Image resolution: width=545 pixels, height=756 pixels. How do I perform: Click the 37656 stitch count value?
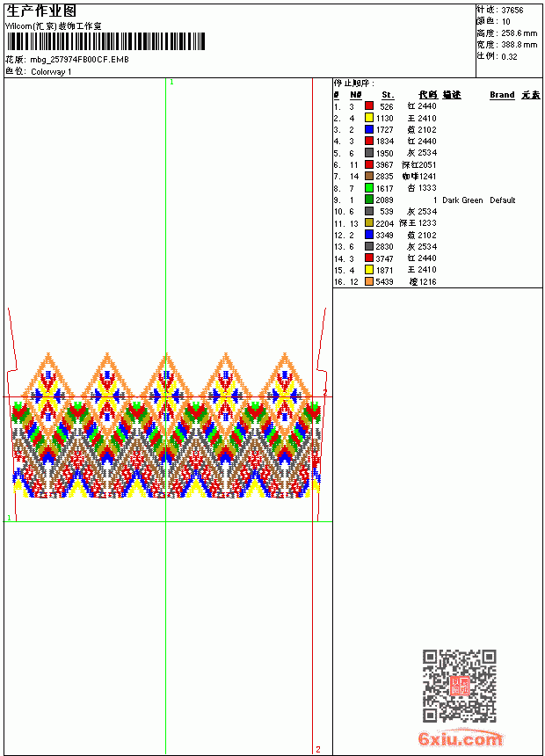(512, 10)
